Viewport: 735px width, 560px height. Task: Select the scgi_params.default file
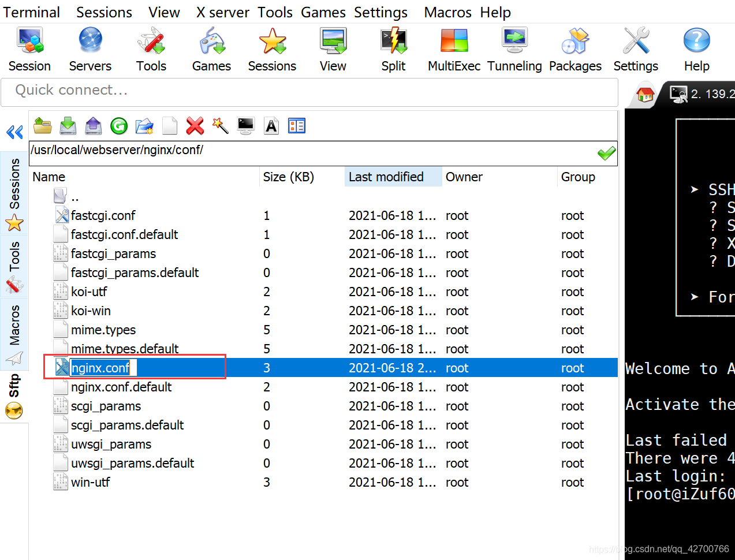323,425
